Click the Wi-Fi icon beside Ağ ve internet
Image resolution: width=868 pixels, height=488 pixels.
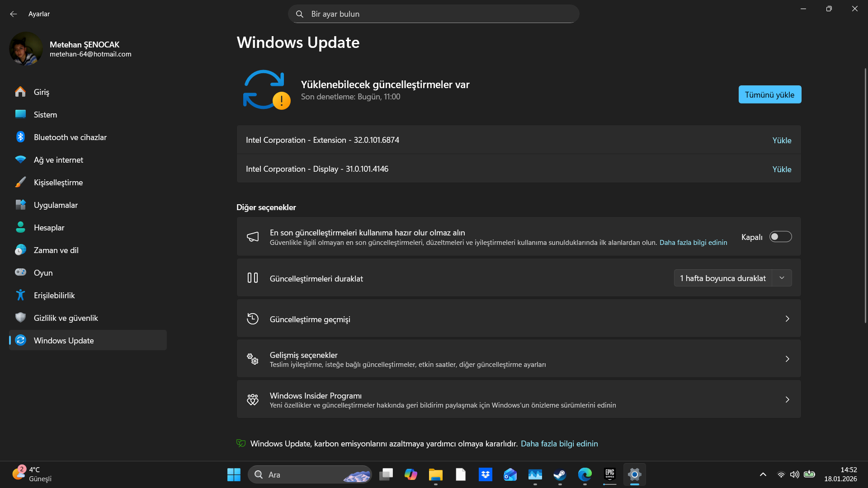[20, 160]
